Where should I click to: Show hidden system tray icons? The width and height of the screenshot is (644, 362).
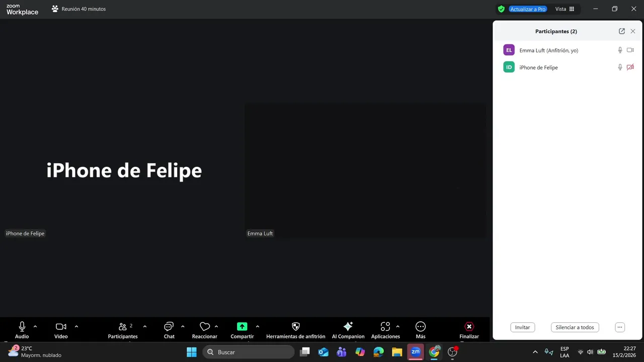tap(535, 352)
